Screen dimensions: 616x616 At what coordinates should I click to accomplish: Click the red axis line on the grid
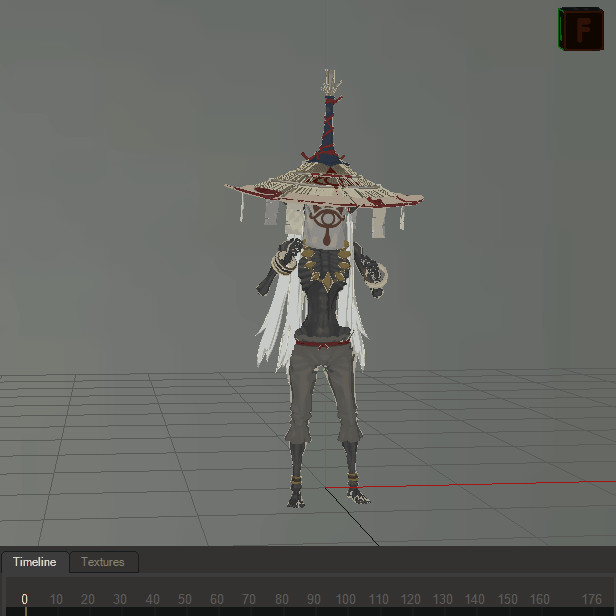coord(470,485)
